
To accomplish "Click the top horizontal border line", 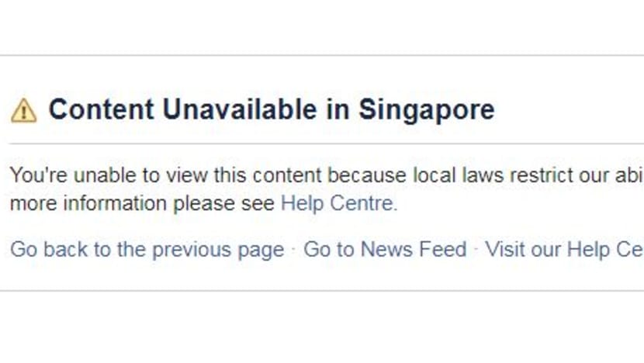I will (322, 55).
